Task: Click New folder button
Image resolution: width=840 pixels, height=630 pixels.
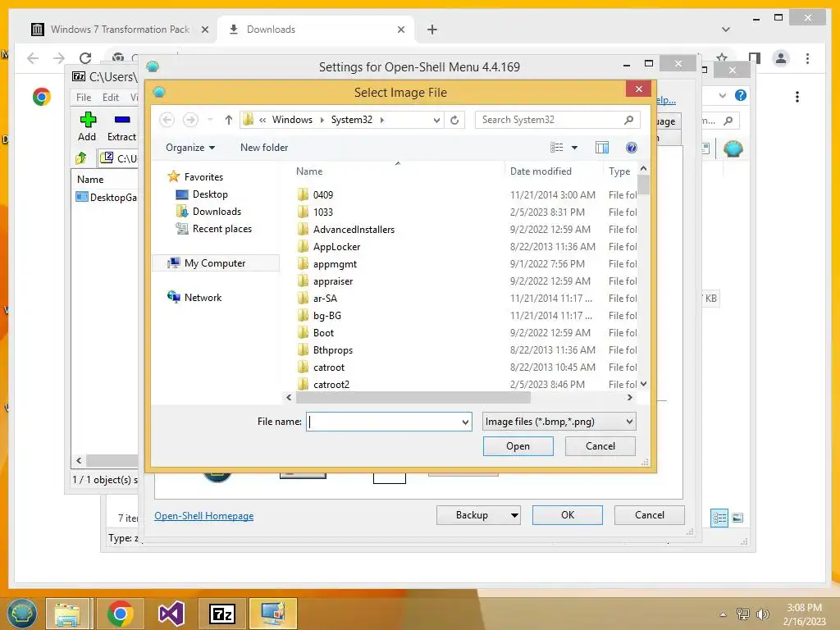Action: [x=264, y=148]
